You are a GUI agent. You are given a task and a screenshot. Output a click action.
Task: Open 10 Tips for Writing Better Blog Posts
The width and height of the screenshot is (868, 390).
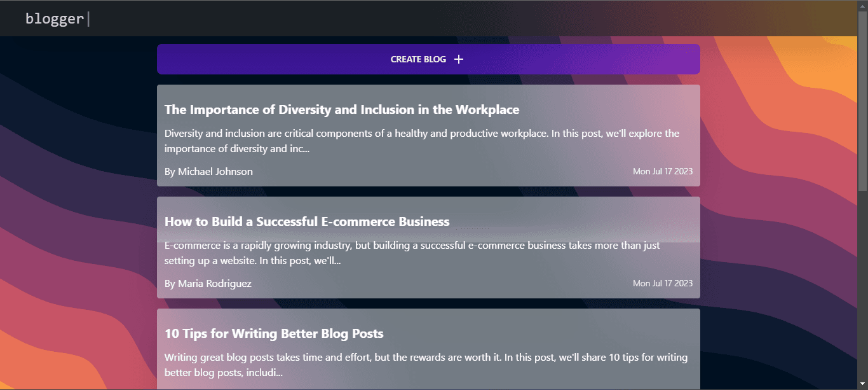(274, 333)
